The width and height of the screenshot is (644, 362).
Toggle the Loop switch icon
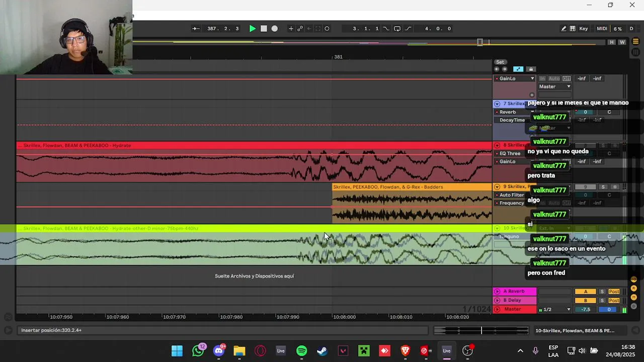397,29
